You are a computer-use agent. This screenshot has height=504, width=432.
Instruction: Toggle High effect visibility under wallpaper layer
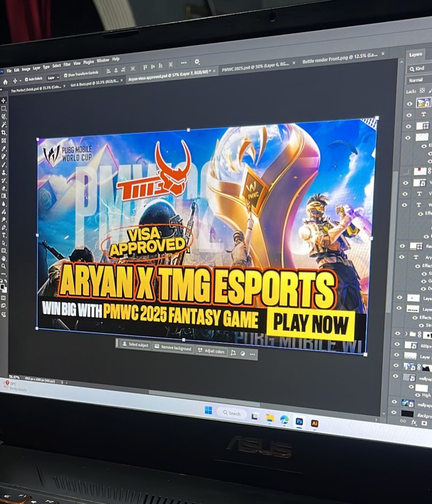coord(418,395)
